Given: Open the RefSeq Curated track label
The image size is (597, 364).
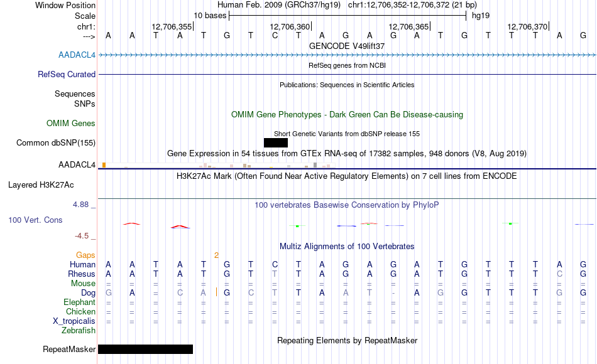Looking at the screenshot, I should point(66,74).
